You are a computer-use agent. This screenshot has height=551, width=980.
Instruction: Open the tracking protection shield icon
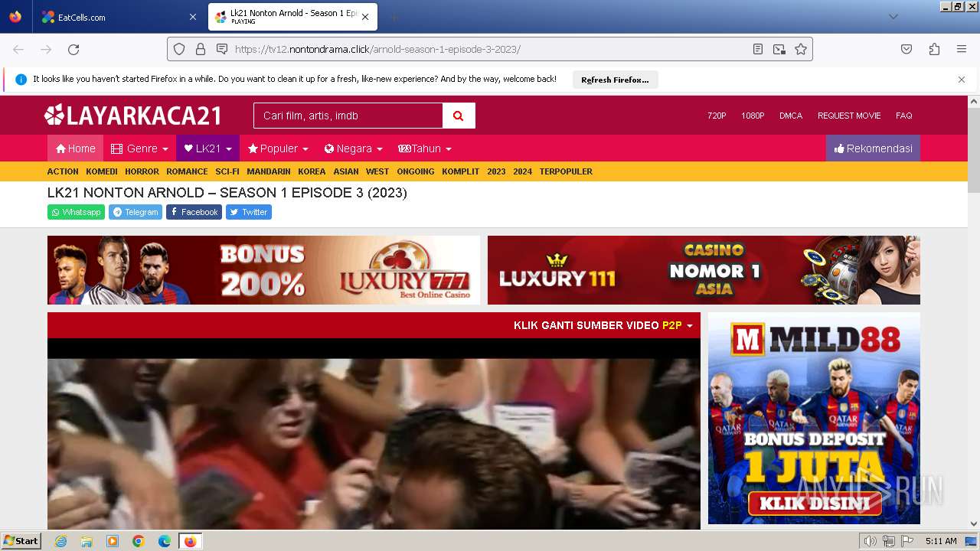179,49
